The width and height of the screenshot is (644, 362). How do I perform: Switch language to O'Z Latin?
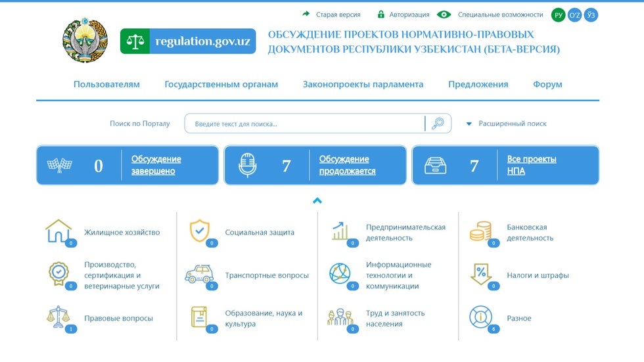[574, 14]
